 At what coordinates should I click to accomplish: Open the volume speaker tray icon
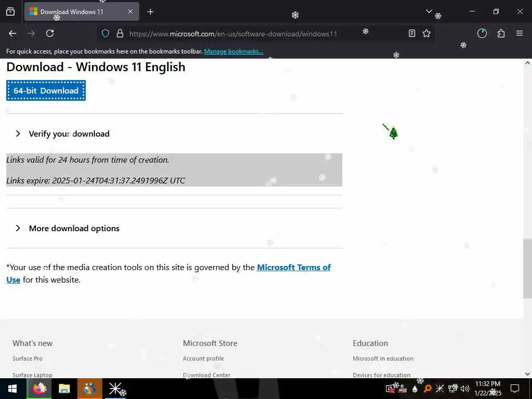coord(465,389)
